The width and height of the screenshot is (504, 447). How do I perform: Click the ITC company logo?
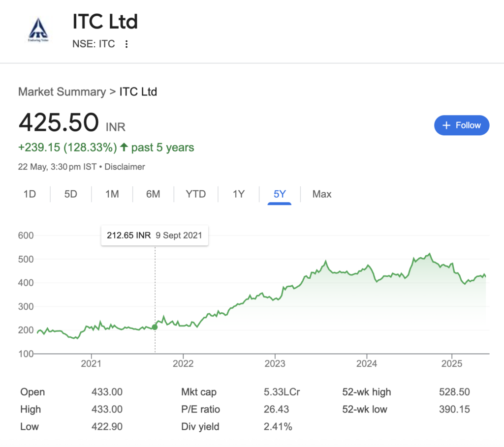pyautogui.click(x=38, y=30)
